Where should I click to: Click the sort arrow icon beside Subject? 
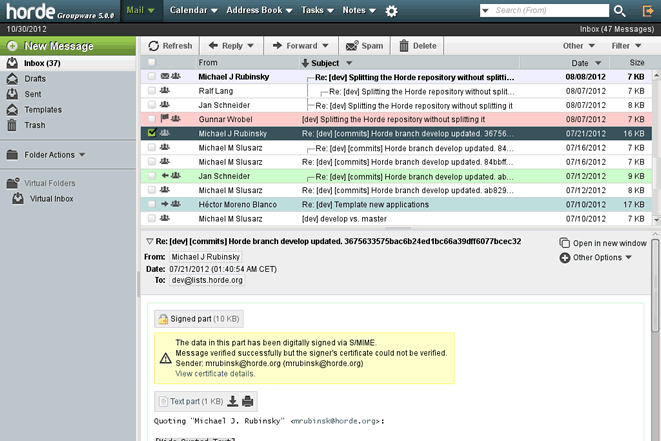coord(305,63)
